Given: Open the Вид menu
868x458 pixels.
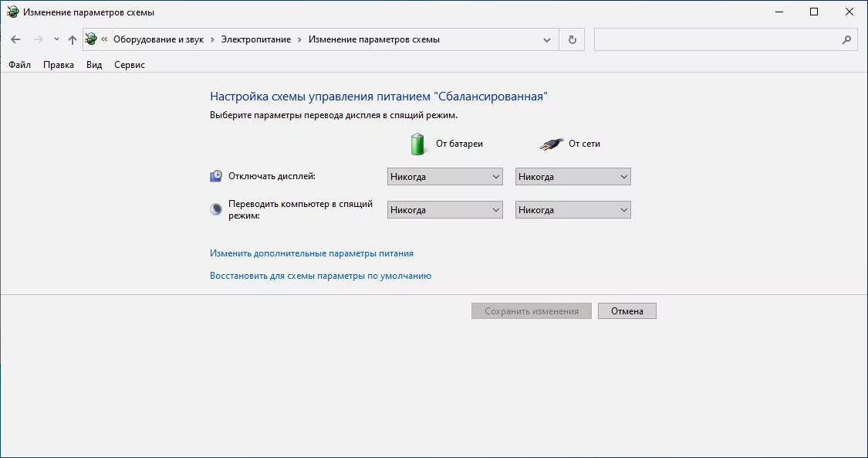Looking at the screenshot, I should (94, 65).
